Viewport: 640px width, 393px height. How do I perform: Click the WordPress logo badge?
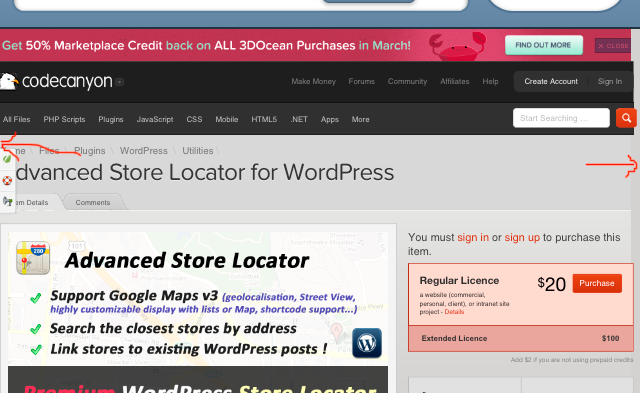367,343
